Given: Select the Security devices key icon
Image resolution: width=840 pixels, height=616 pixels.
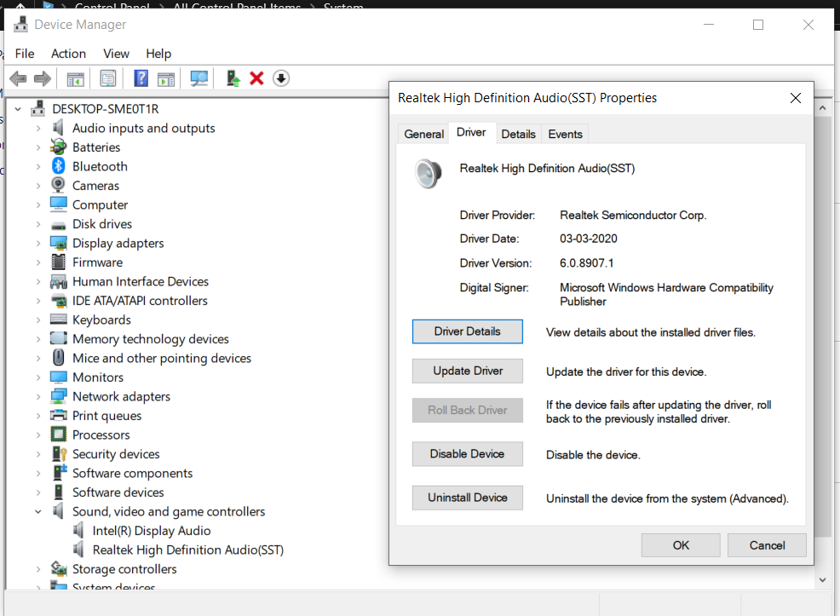Looking at the screenshot, I should 59,454.
